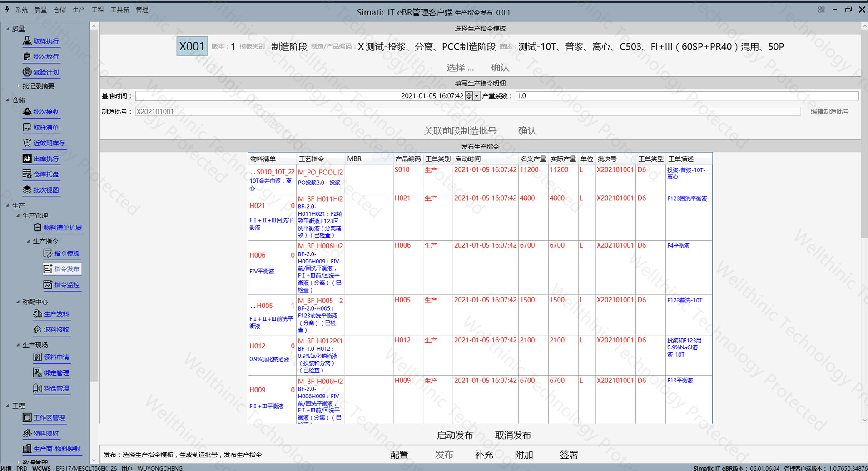Viewport: 868px width, 471px height.
Task: Open 指令监控 instruction monitoring icon
Action: 48,285
